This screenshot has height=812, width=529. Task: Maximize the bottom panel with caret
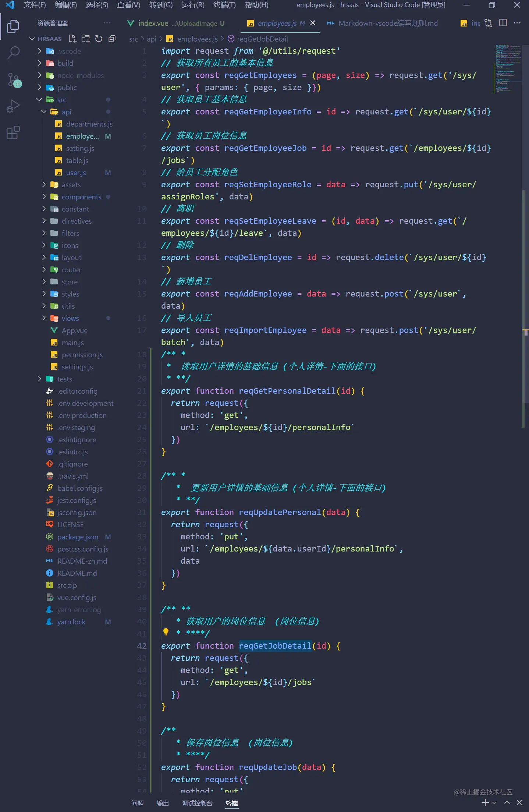pos(507,802)
